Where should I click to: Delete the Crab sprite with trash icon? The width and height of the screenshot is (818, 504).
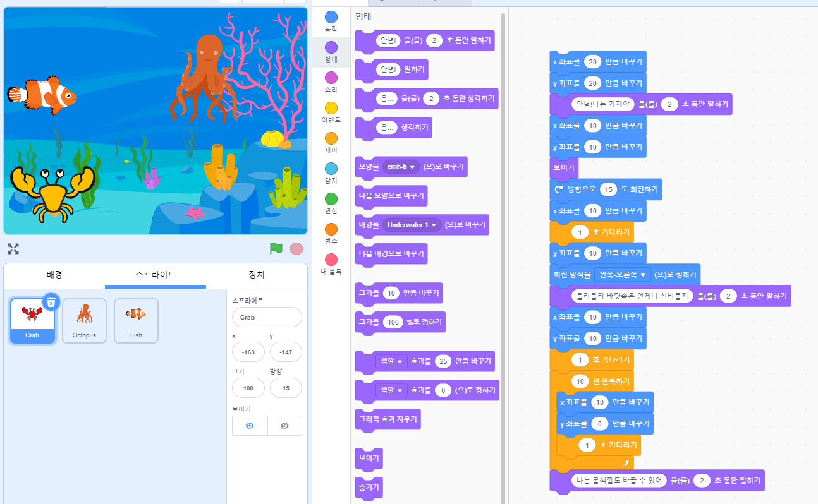tap(51, 303)
